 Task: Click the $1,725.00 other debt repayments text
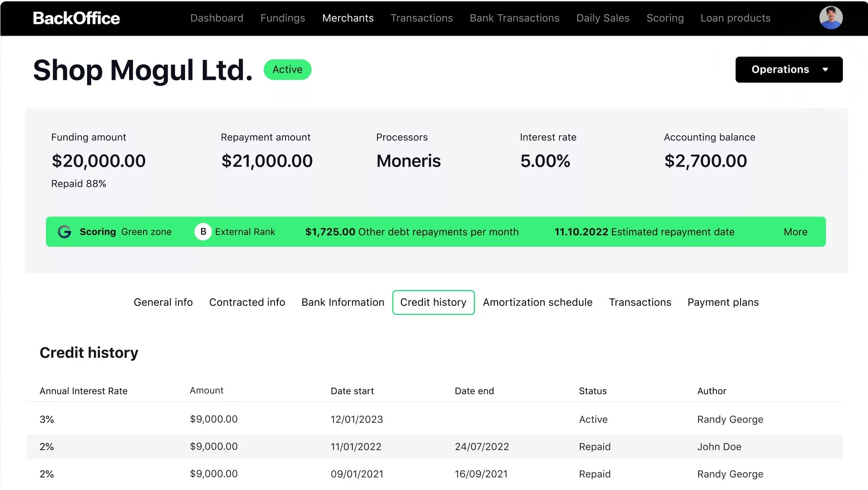(412, 232)
